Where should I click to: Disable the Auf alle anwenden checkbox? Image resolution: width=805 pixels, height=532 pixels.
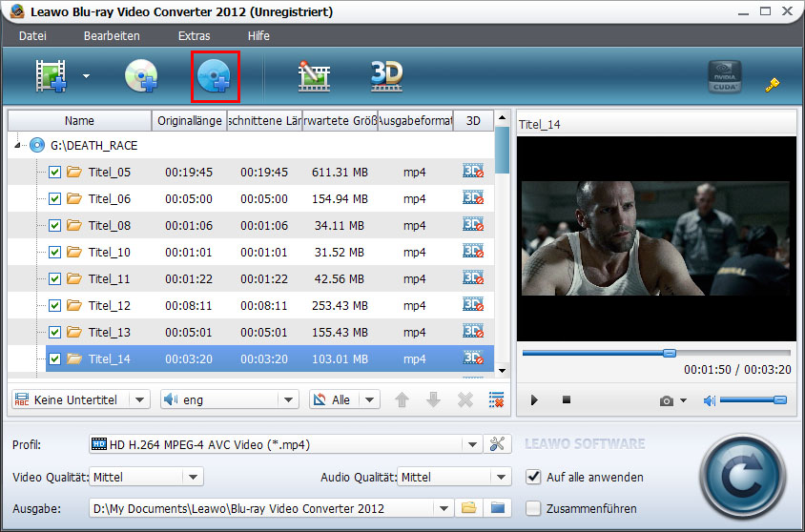533,477
